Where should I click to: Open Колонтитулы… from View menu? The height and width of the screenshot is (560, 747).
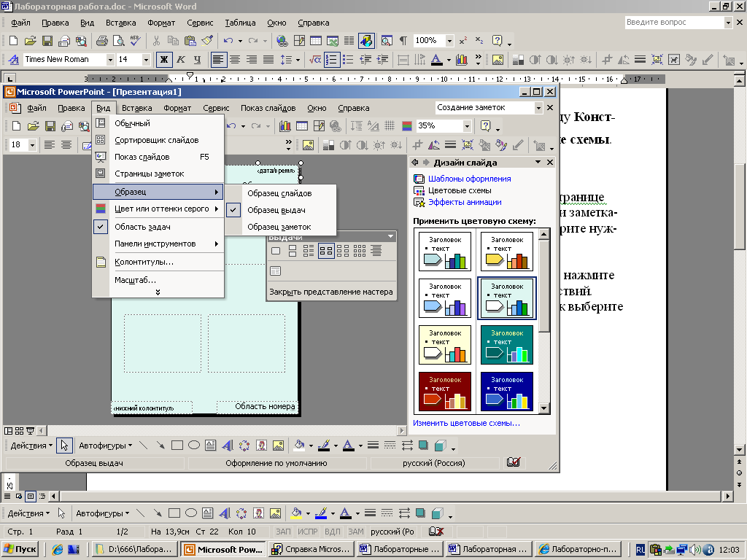point(158,262)
